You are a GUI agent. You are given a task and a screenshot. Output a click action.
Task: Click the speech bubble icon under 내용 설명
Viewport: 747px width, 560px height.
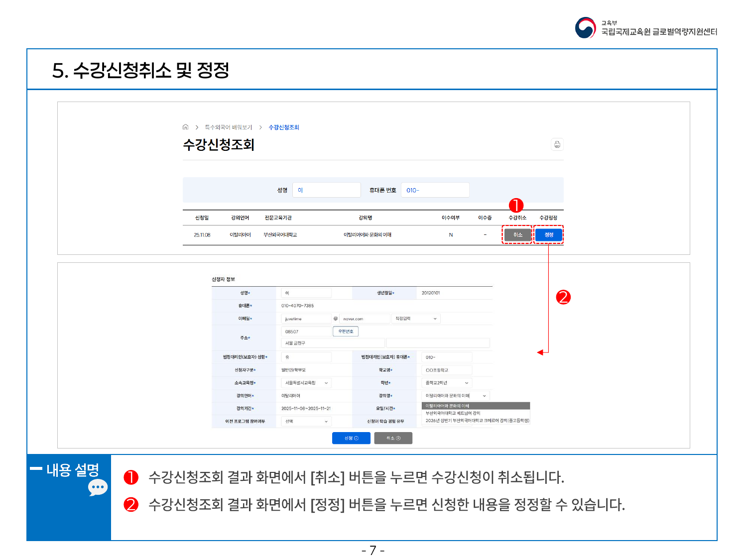(x=98, y=488)
